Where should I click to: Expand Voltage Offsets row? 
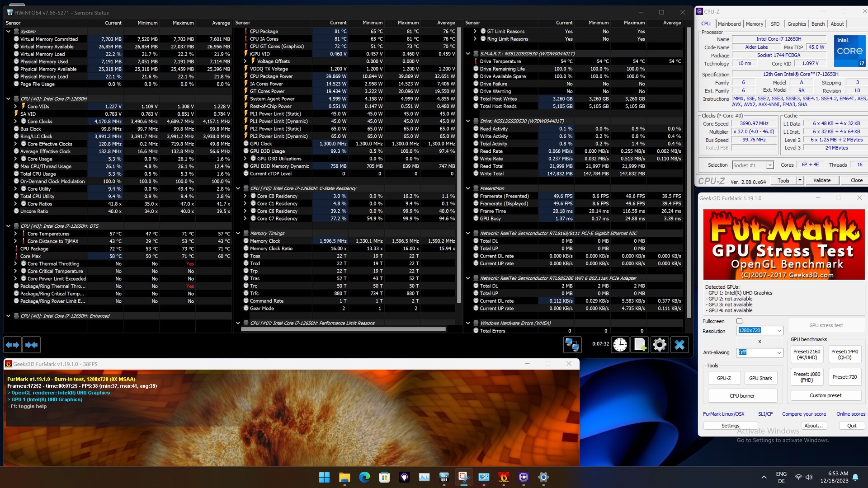point(245,61)
